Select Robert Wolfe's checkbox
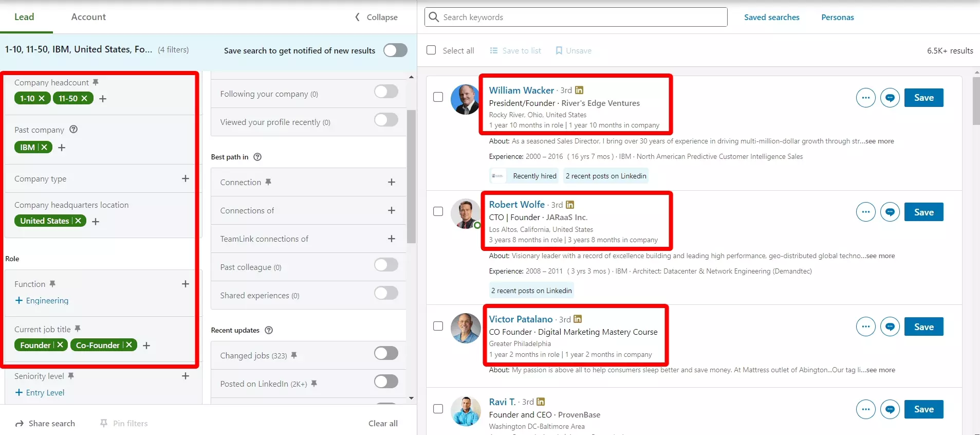This screenshot has height=435, width=980. (x=438, y=211)
